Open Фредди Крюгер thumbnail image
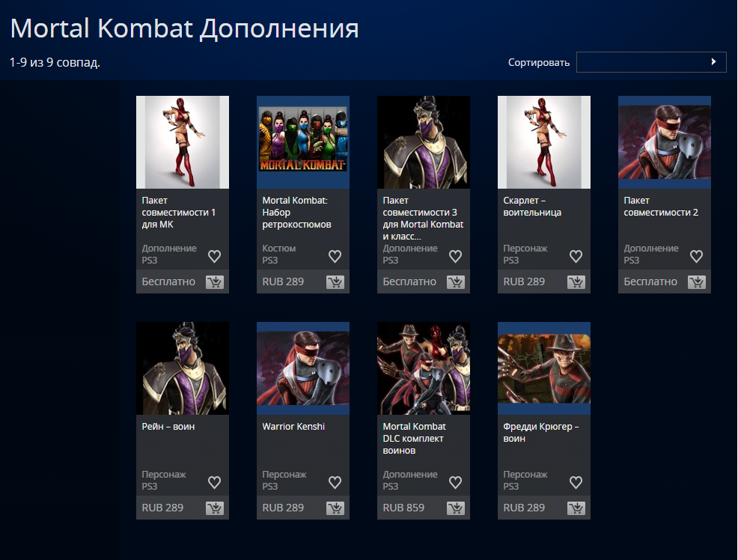Screen dimensions: 738x560 pyautogui.click(x=544, y=368)
